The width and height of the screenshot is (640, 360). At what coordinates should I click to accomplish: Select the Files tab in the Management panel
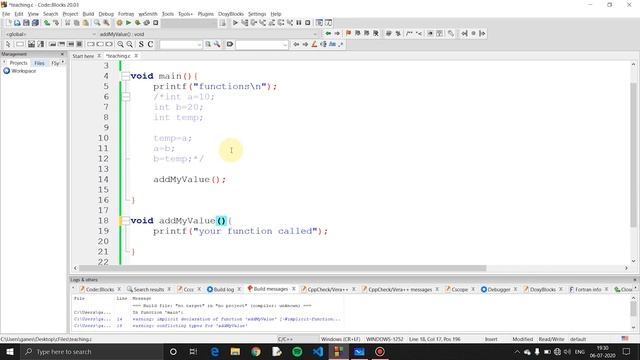(x=39, y=63)
